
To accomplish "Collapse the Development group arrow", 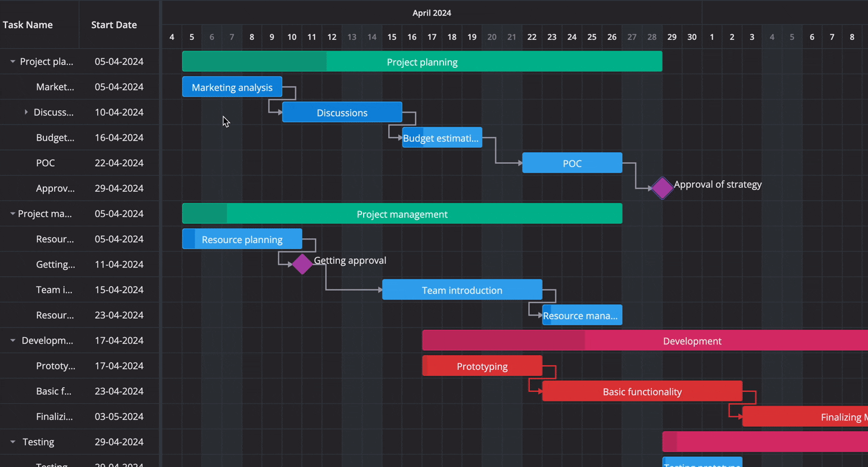I will pos(13,341).
